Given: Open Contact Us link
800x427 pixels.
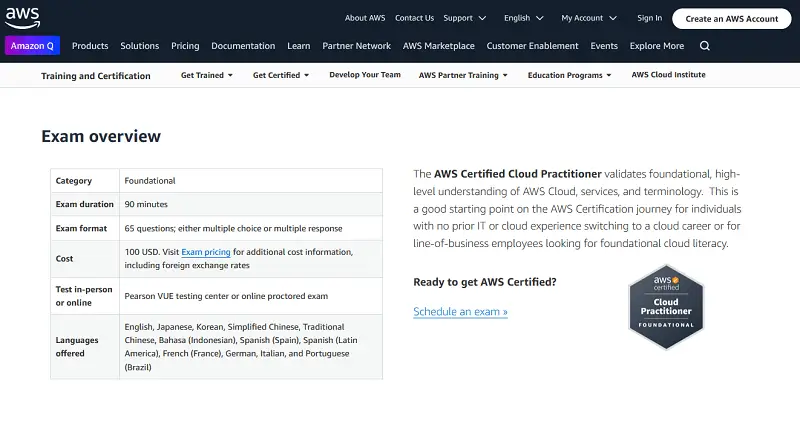Looking at the screenshot, I should (414, 18).
